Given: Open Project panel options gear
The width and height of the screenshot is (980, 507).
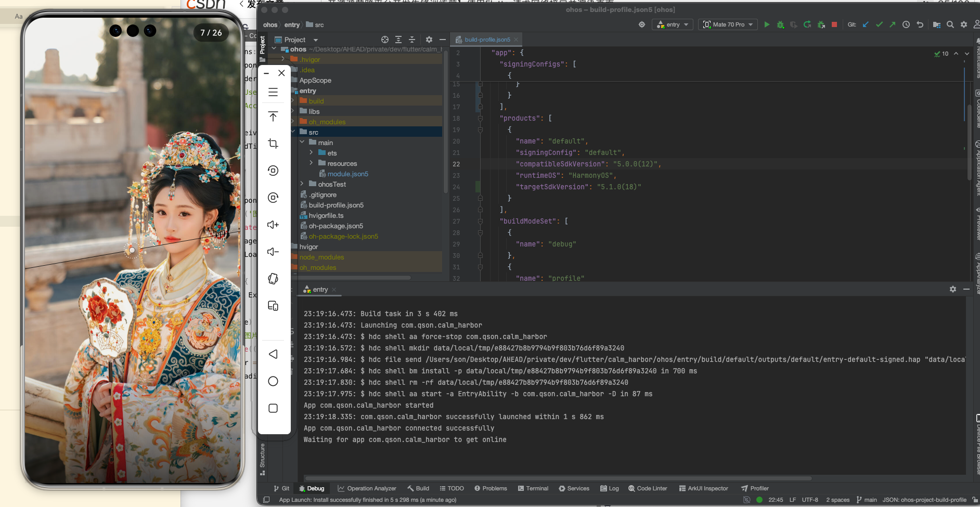Looking at the screenshot, I should click(429, 40).
